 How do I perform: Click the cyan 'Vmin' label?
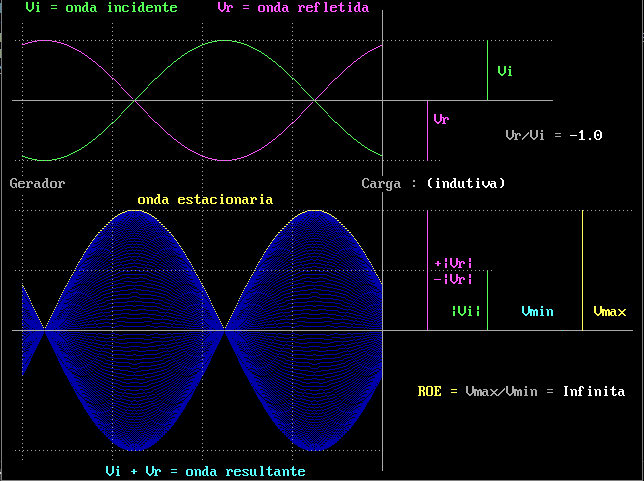pyautogui.click(x=537, y=311)
